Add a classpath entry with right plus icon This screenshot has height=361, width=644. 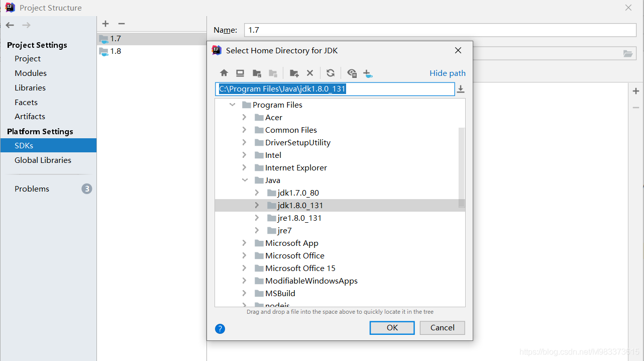coord(636,91)
